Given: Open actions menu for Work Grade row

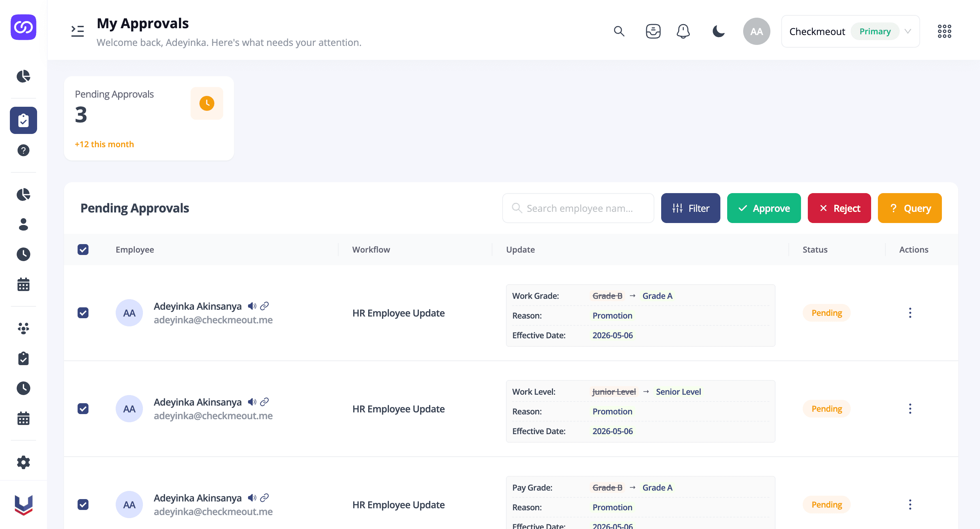Looking at the screenshot, I should click(x=910, y=313).
